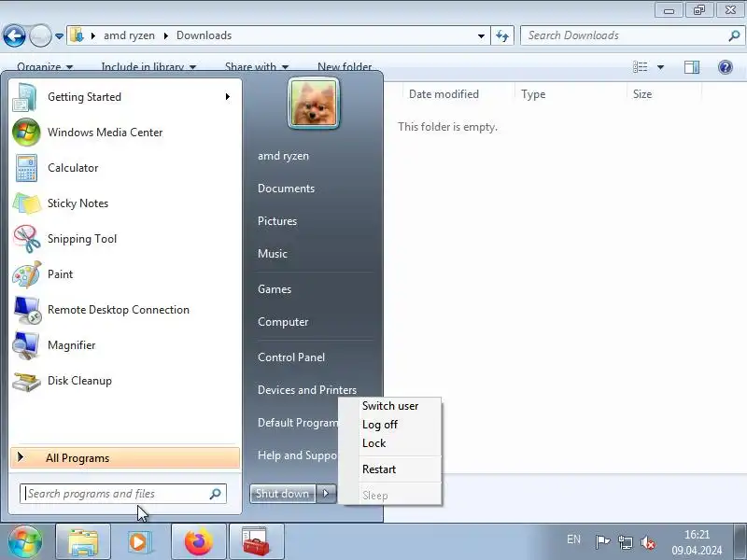Open Documents from Start menu

(x=287, y=189)
